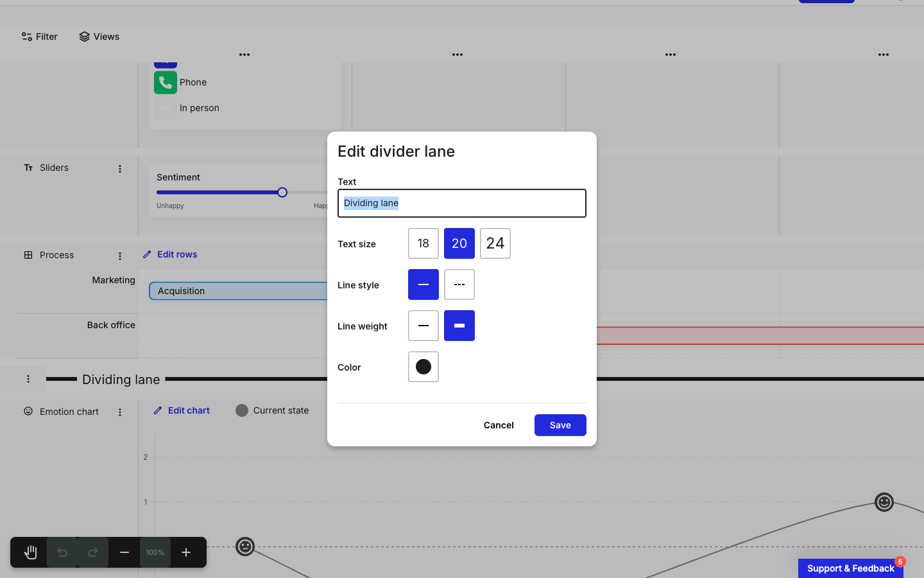Open Emotion chart lane options menu
Screen dimensions: 924x578
(120, 412)
